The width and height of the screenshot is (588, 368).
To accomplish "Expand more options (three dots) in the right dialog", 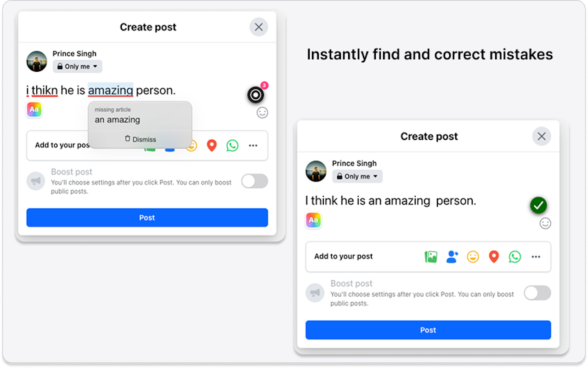I will [536, 257].
